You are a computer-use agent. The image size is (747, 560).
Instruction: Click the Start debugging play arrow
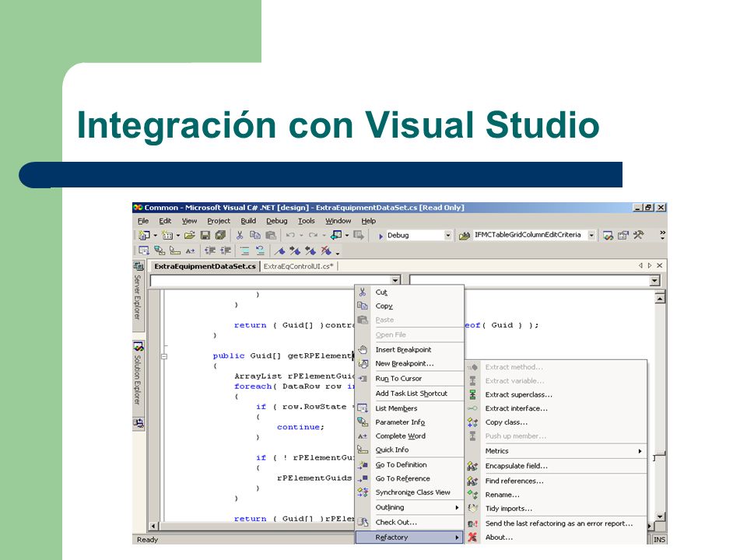point(381,236)
